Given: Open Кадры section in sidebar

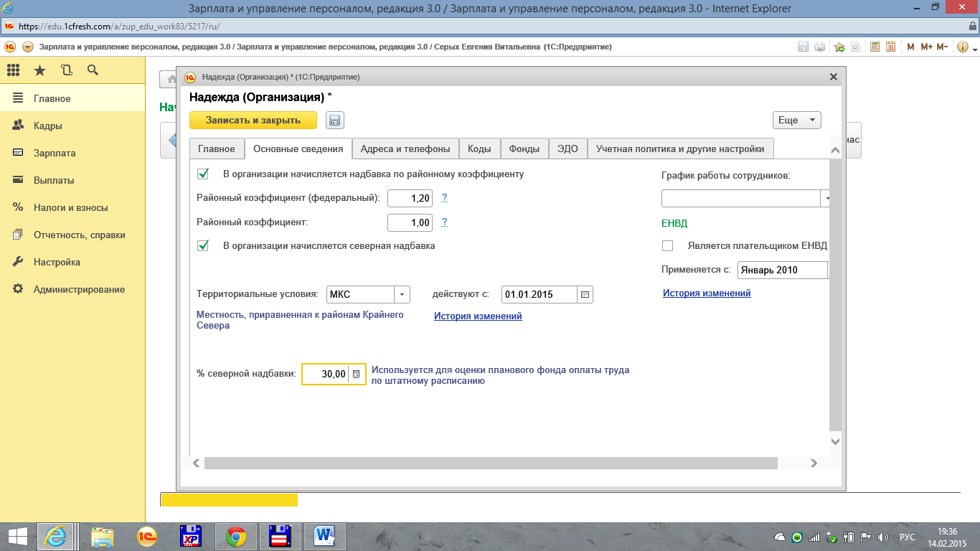Looking at the screenshot, I should [x=72, y=126].
